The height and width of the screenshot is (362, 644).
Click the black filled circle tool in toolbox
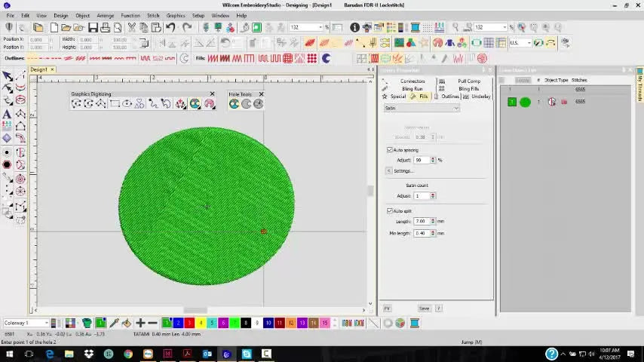[x=7, y=164]
